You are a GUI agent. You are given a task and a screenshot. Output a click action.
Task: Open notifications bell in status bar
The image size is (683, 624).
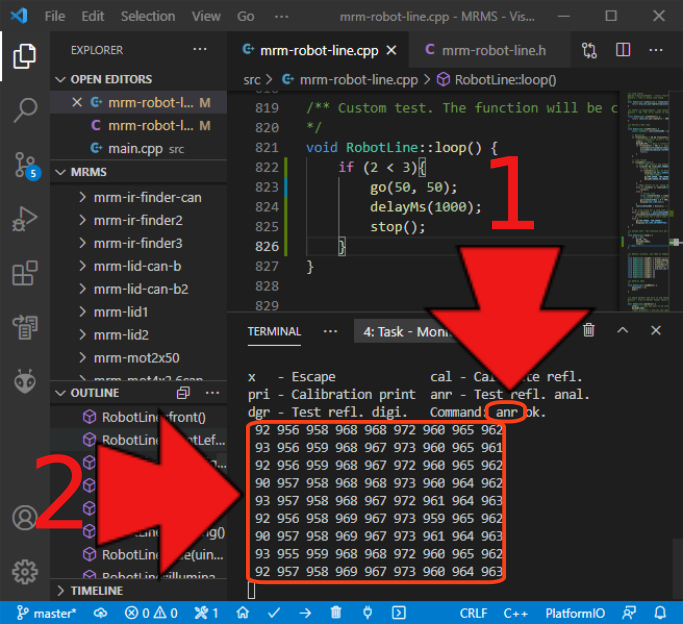(661, 612)
